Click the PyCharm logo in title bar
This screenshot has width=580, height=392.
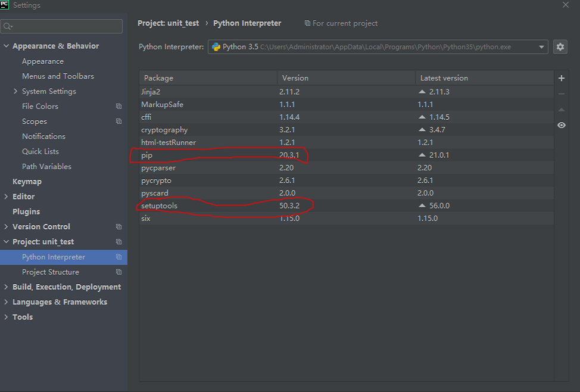[4, 4]
